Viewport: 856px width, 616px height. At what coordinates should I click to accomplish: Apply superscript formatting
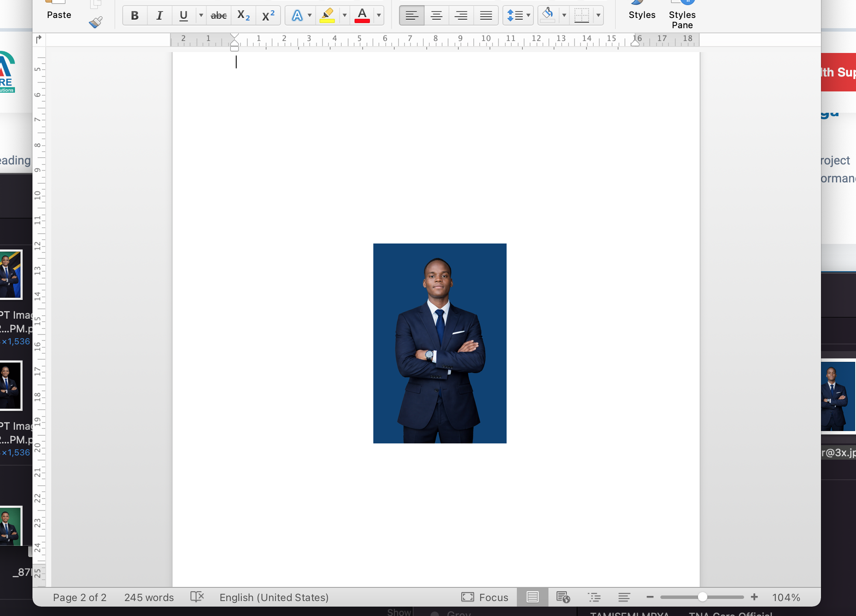pyautogui.click(x=268, y=16)
